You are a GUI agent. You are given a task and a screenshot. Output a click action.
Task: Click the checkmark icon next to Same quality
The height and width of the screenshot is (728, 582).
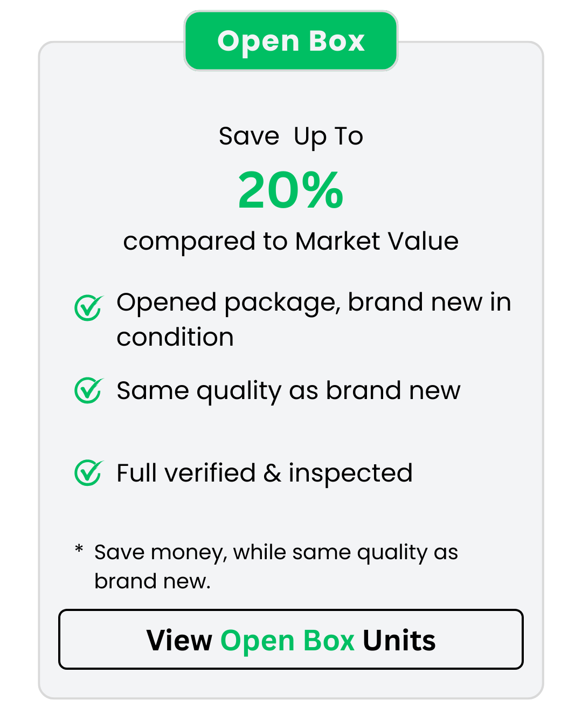(x=87, y=390)
